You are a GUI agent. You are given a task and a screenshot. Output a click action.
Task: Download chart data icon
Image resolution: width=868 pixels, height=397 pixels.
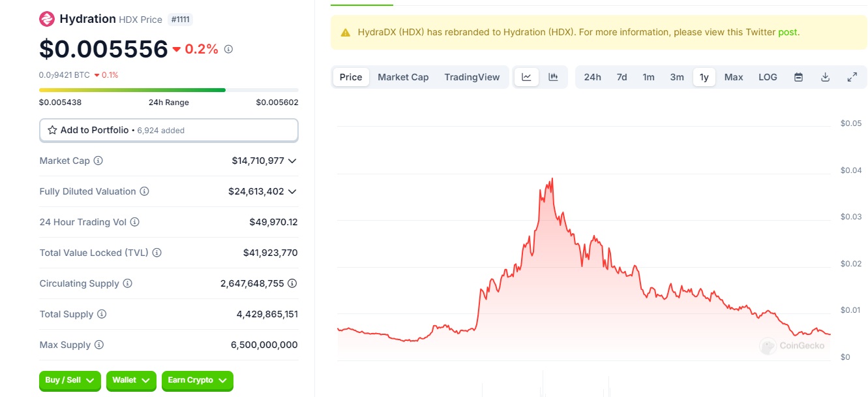[825, 77]
